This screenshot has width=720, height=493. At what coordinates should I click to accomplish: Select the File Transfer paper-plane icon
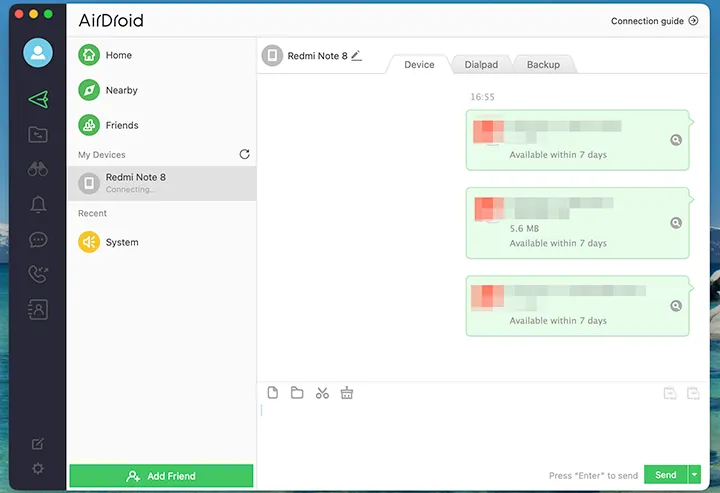point(38,99)
